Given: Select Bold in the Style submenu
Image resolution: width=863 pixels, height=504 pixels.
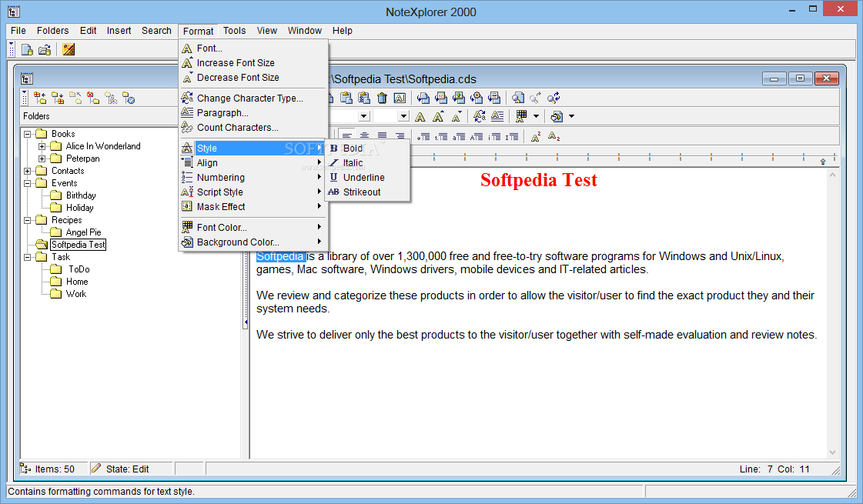Looking at the screenshot, I should pyautogui.click(x=368, y=148).
